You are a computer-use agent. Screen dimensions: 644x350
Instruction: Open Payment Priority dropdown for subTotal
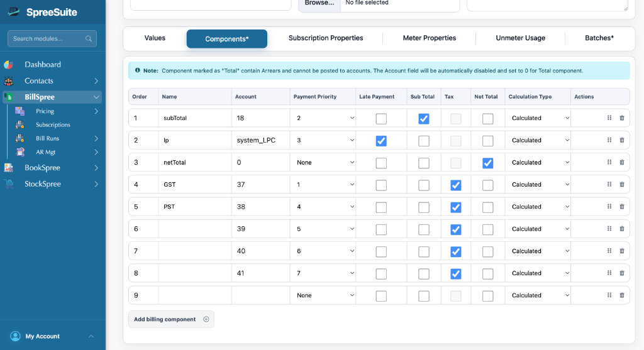(323, 118)
